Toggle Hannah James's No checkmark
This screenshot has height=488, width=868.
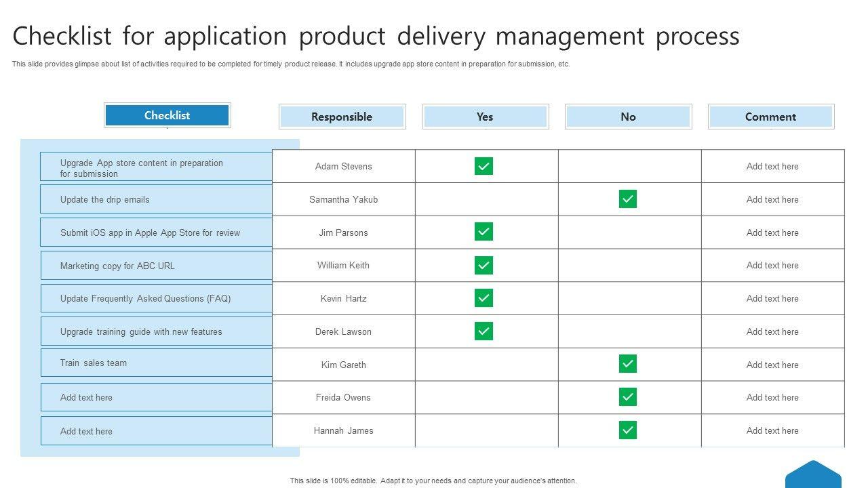tap(627, 430)
